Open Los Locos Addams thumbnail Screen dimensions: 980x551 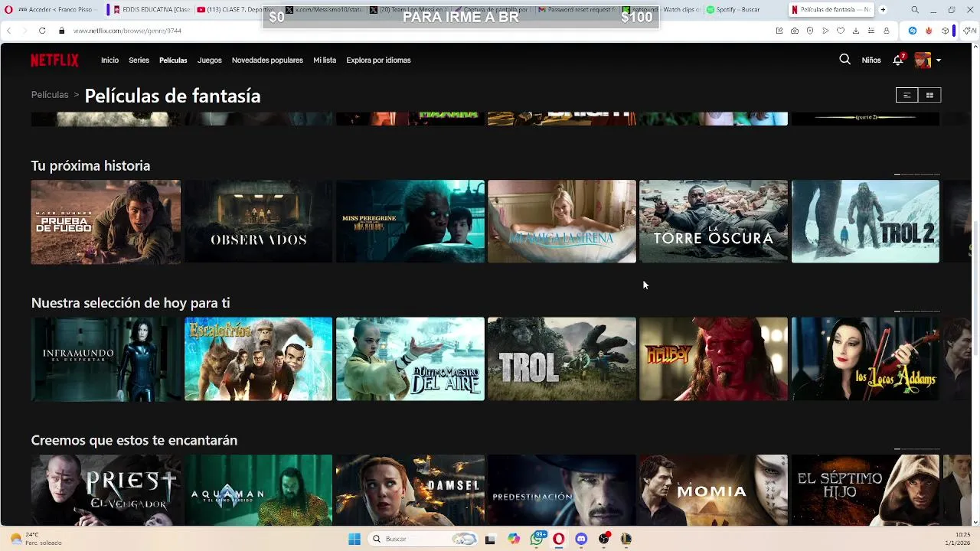[x=865, y=359]
